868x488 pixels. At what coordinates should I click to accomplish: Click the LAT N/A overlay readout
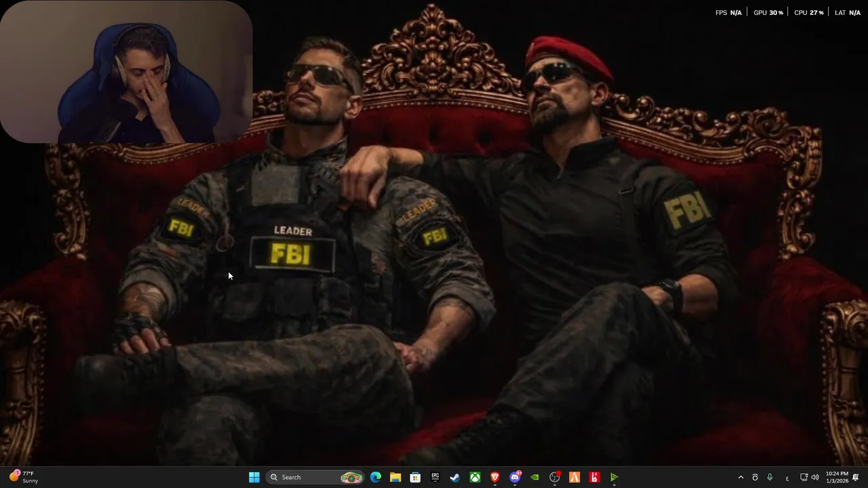[x=848, y=13]
